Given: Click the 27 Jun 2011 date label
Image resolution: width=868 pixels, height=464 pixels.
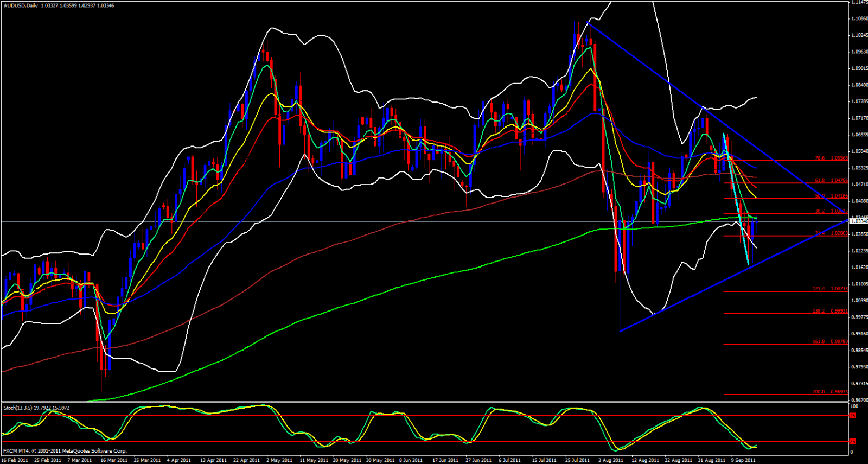Looking at the screenshot, I should [x=478, y=460].
